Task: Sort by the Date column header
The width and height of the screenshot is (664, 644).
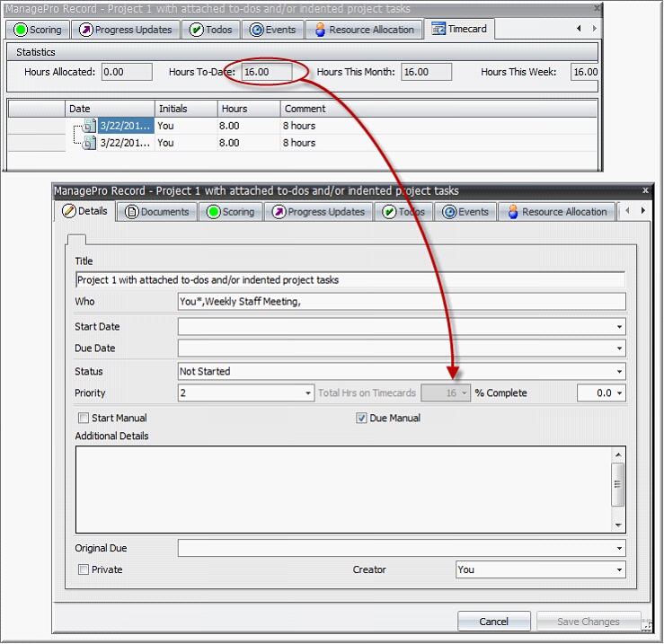Action: pyautogui.click(x=110, y=109)
